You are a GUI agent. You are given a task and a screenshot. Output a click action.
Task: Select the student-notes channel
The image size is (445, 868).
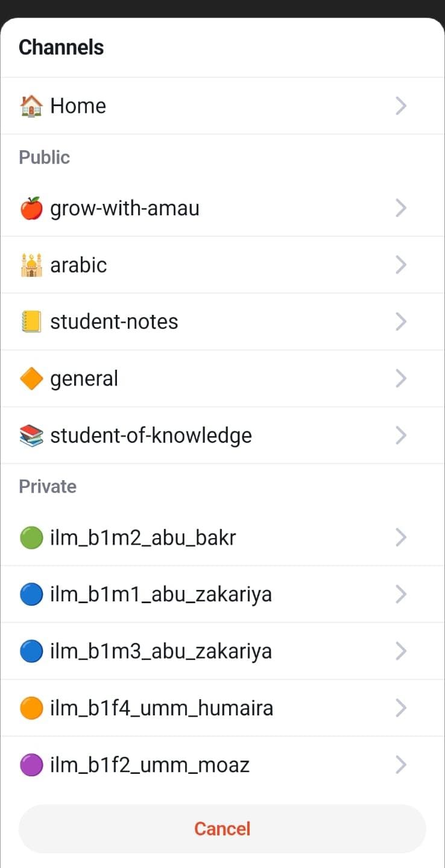(114, 322)
